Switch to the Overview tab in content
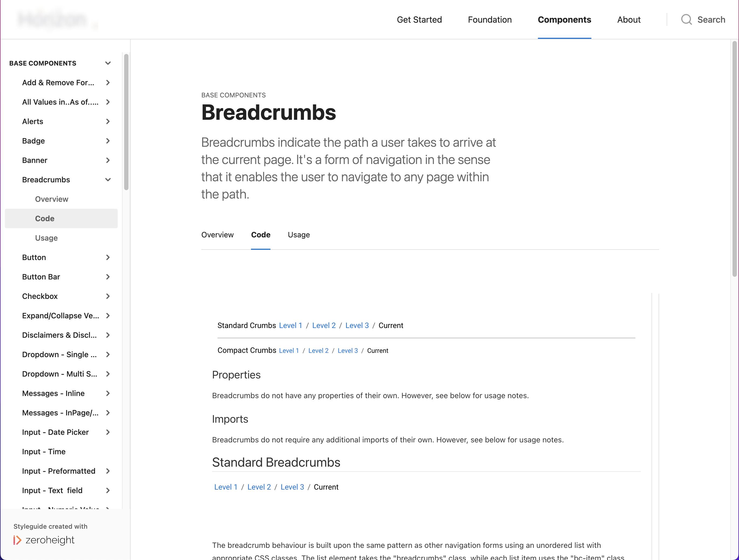This screenshot has width=739, height=560. [x=217, y=235]
